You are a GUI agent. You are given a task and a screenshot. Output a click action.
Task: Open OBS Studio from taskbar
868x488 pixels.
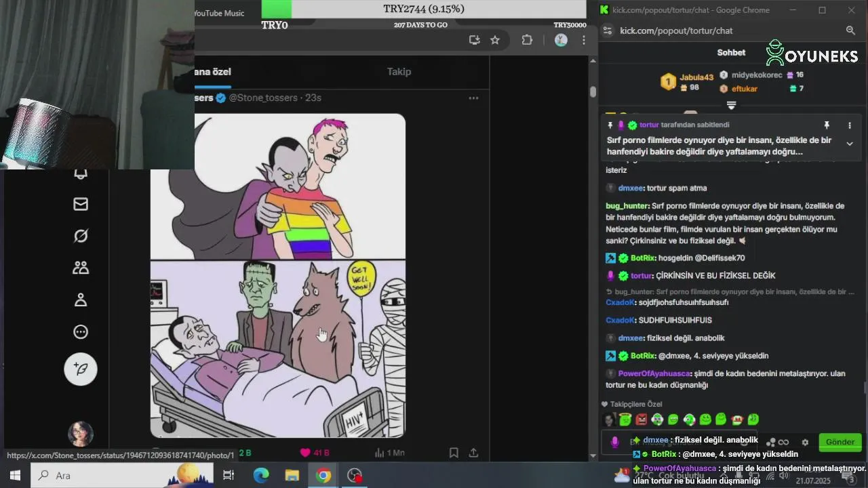point(355,475)
